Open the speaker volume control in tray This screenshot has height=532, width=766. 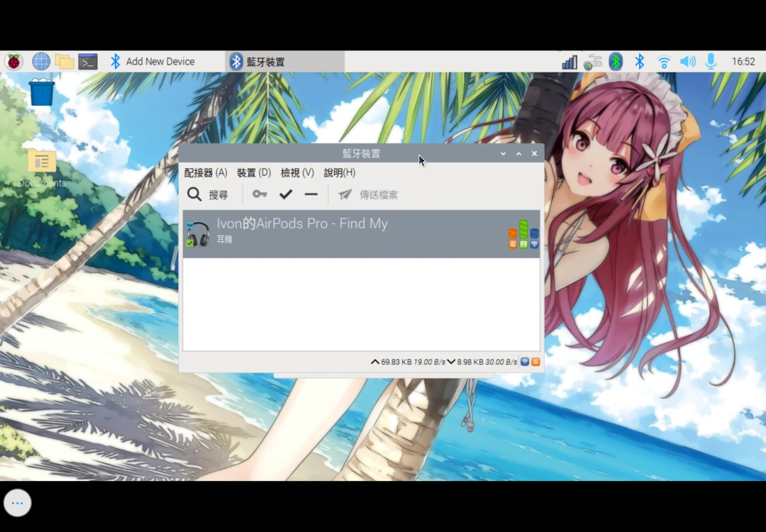coord(687,62)
